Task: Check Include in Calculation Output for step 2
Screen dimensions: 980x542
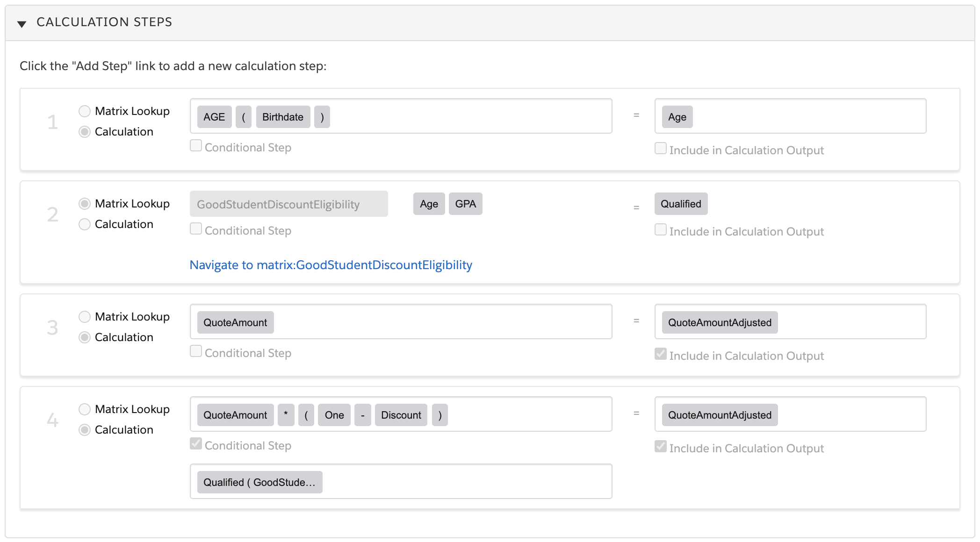Action: tap(661, 230)
